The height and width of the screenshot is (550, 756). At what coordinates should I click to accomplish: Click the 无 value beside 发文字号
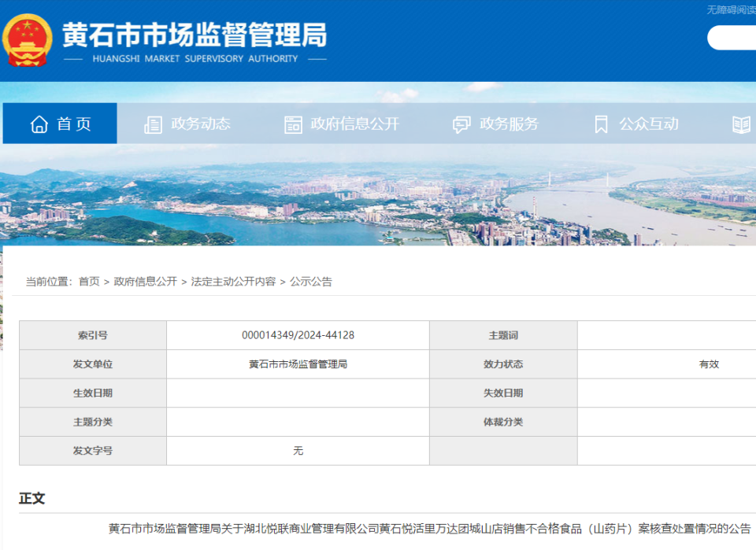coord(298,451)
